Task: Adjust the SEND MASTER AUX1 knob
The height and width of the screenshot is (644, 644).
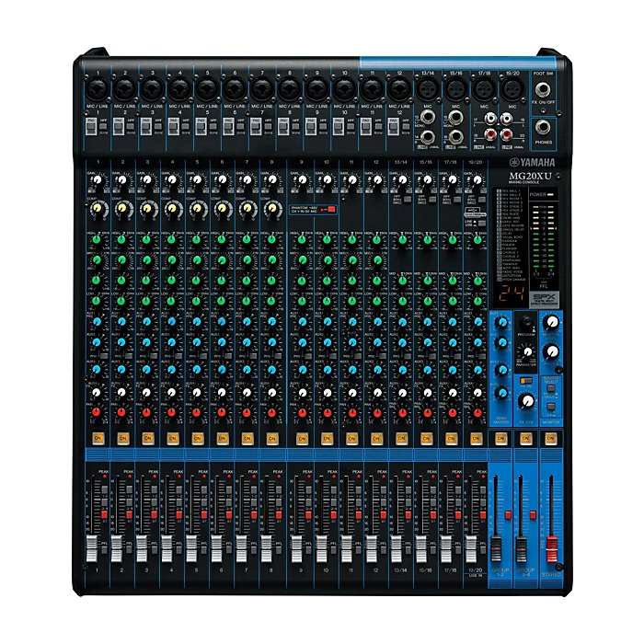Action: point(502,323)
